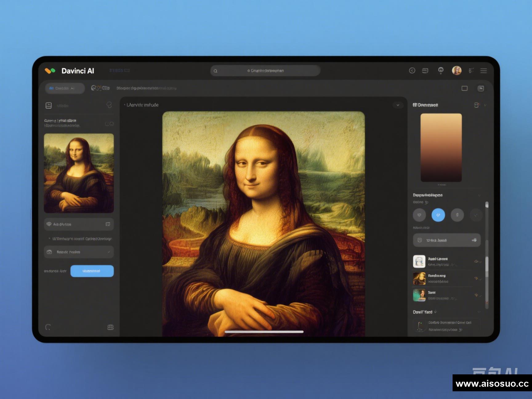The height and width of the screenshot is (399, 532).
Task: Open the hamburger menu icon in the top bar
Action: (x=484, y=71)
